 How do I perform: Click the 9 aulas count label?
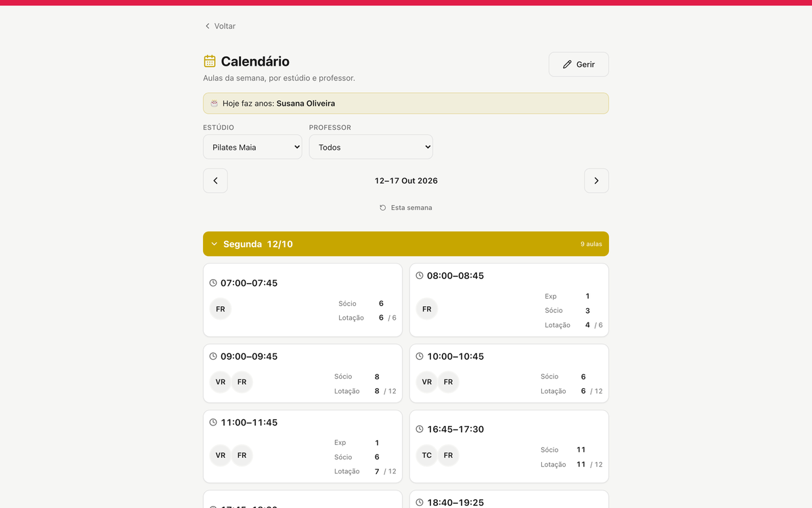point(591,244)
